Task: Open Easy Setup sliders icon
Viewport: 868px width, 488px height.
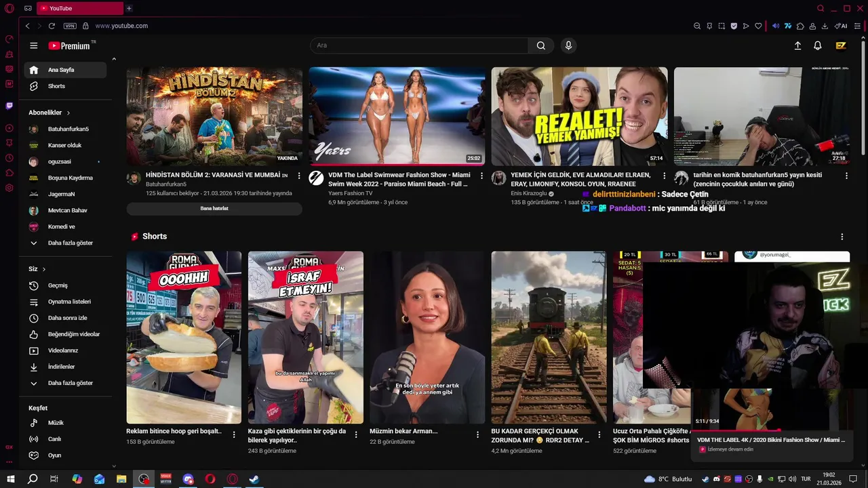Action: (858, 26)
